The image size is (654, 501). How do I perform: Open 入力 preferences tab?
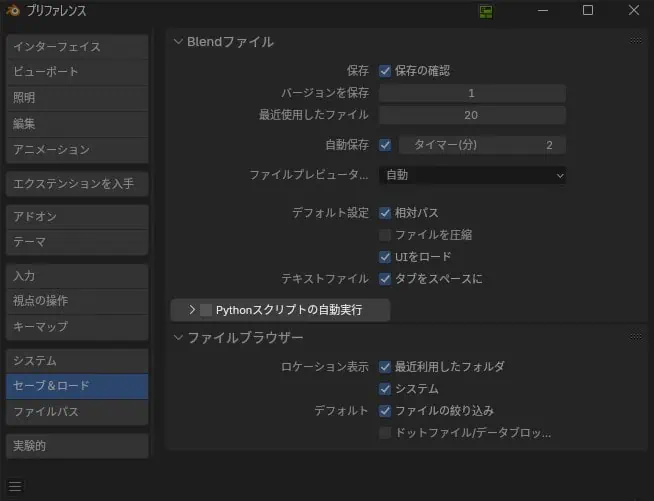(x=77, y=276)
